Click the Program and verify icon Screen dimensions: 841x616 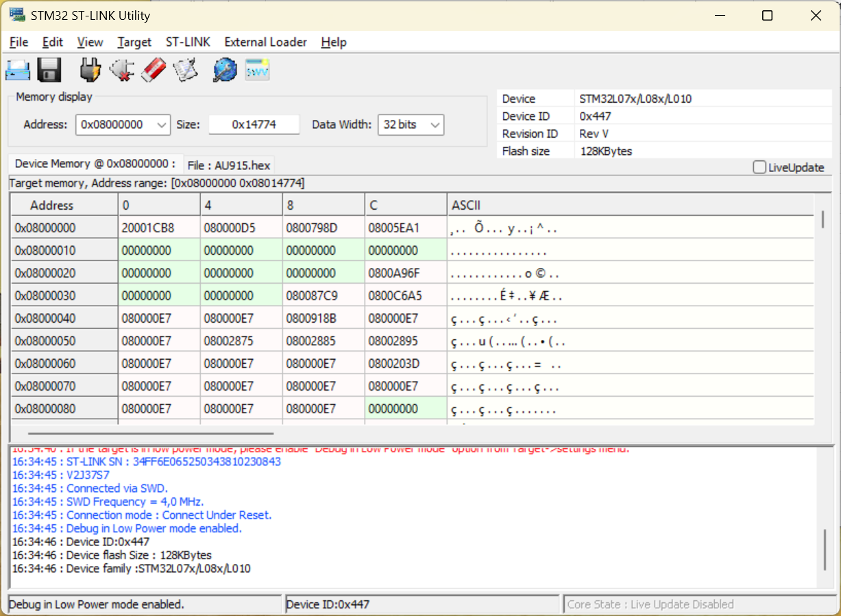186,70
